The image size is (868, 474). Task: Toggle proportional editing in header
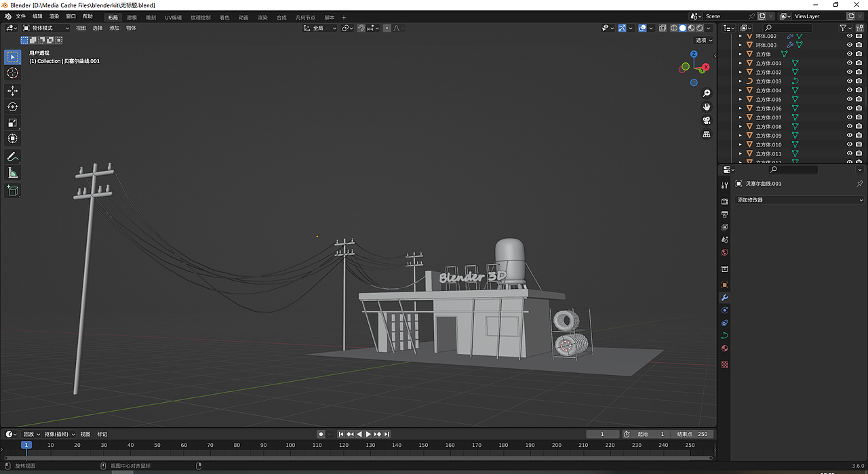pos(387,28)
